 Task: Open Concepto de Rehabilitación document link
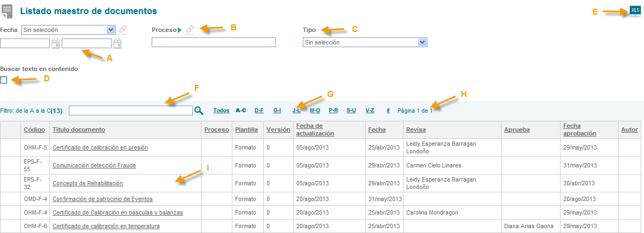pos(87,183)
